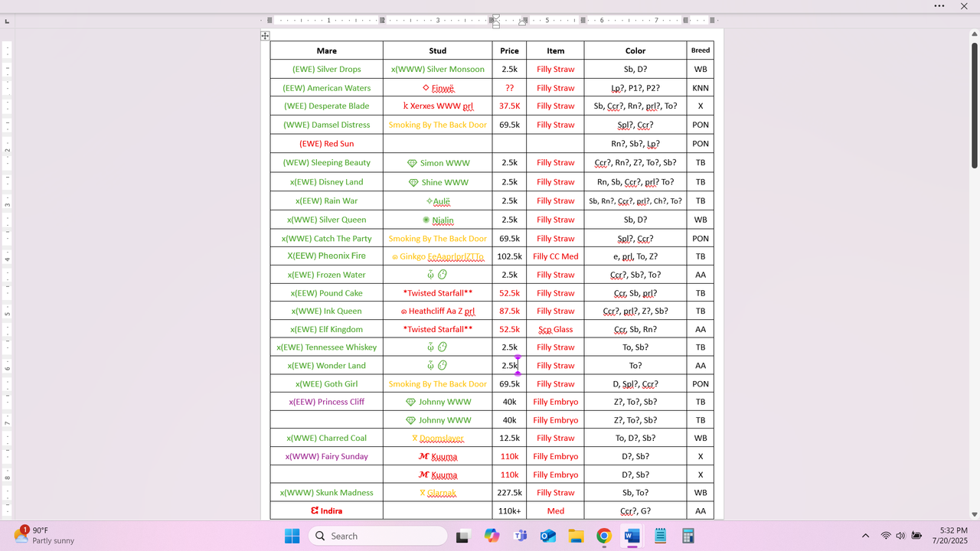Open Outlook from the taskbar
980x551 pixels.
click(x=547, y=536)
